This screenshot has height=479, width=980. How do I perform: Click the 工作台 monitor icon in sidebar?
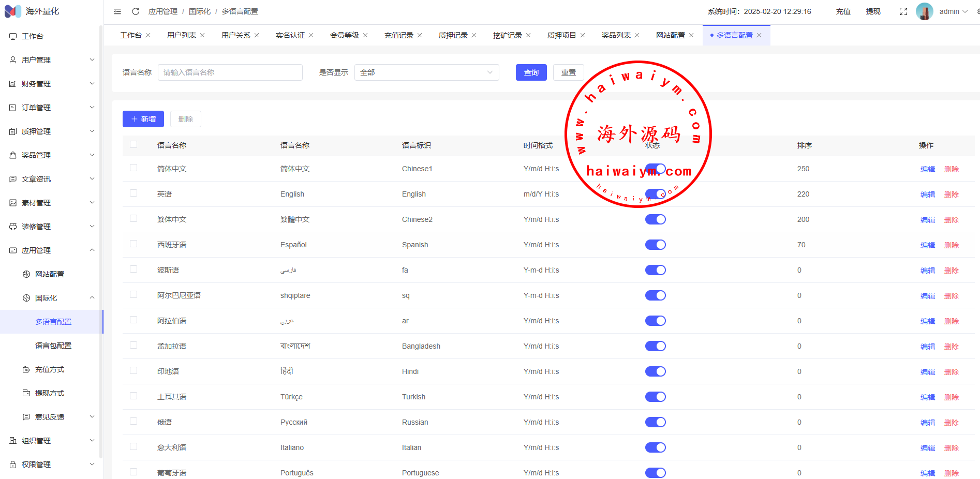click(x=13, y=36)
